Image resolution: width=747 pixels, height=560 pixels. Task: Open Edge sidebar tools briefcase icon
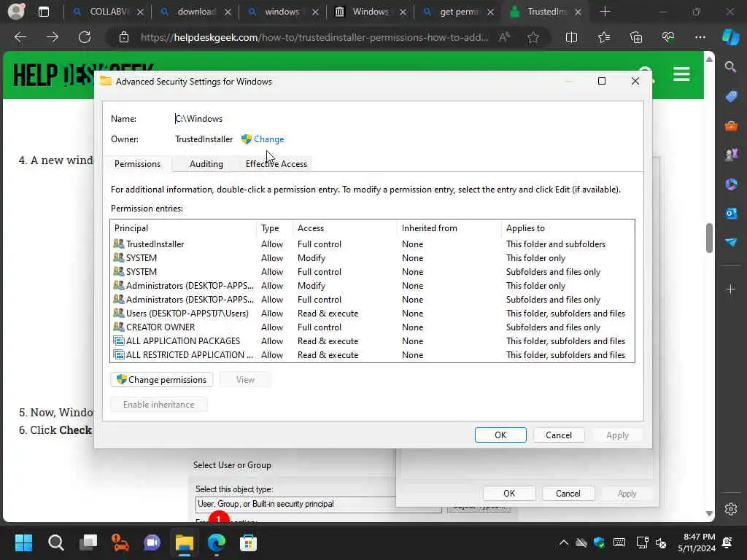click(x=731, y=126)
